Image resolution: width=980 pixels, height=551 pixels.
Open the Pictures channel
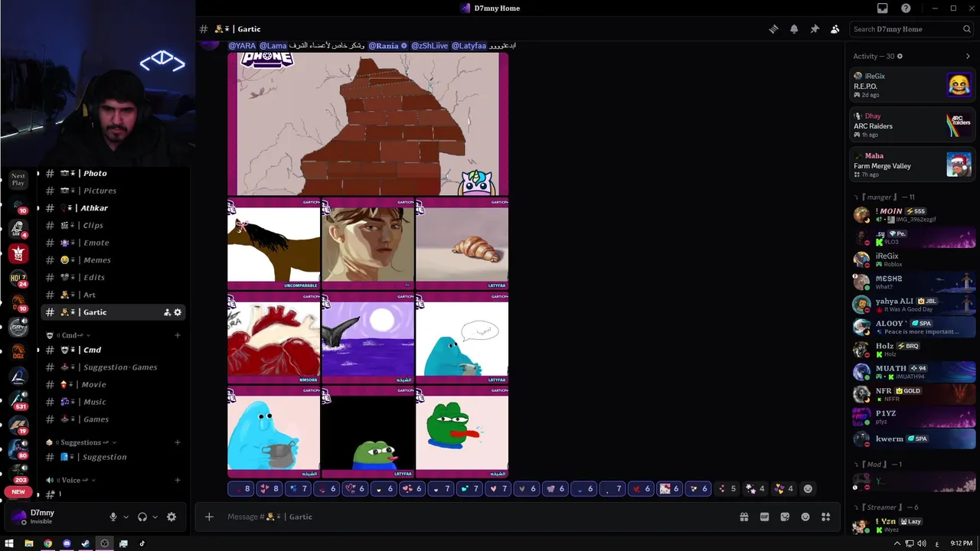113,191
